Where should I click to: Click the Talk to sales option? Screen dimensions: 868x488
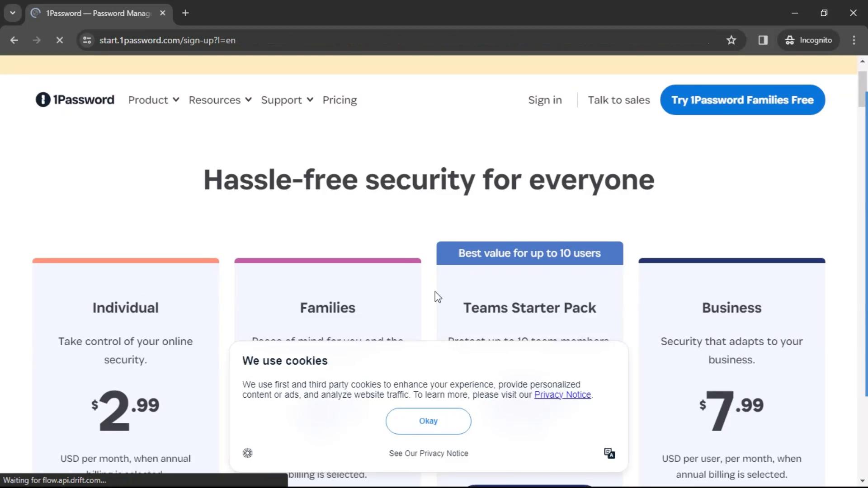point(618,99)
